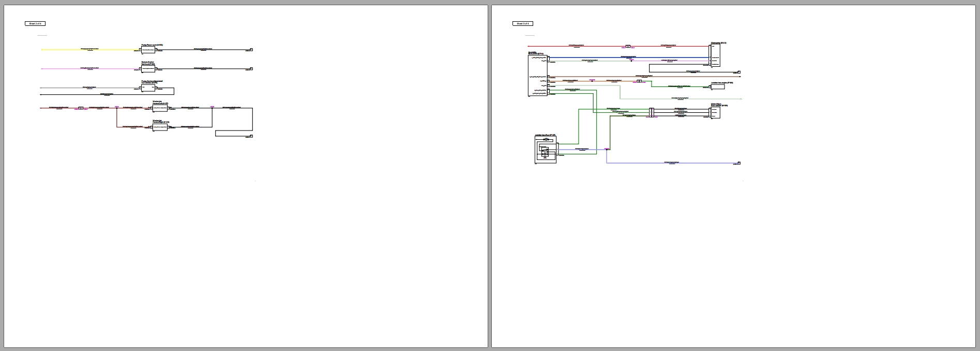Click the three-pin connector before the wiper motor
The image size is (980, 351).
pyautogui.click(x=652, y=112)
